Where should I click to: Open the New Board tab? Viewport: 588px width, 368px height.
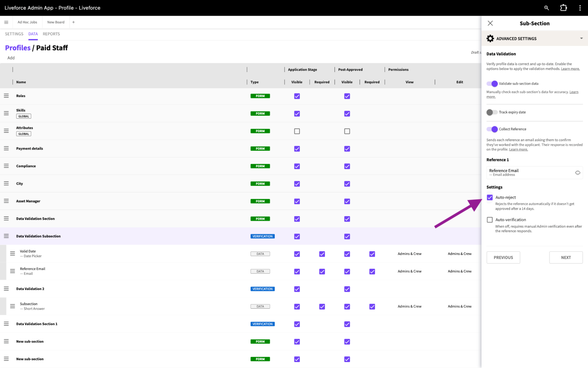(x=56, y=22)
